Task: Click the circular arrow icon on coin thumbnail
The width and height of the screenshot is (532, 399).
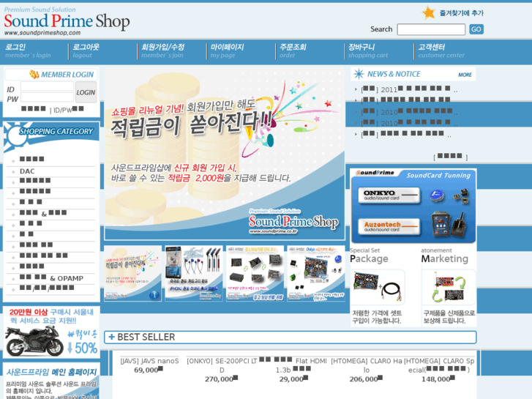Action: [154, 295]
